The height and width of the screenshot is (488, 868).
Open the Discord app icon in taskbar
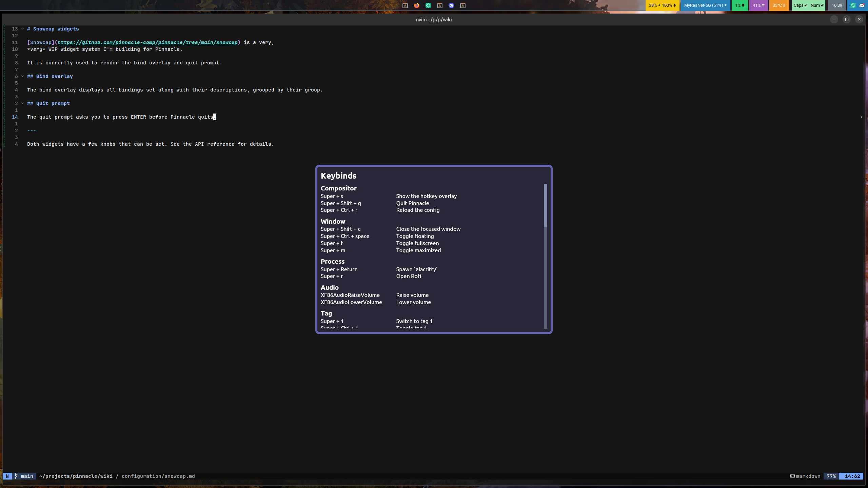pyautogui.click(x=451, y=5)
